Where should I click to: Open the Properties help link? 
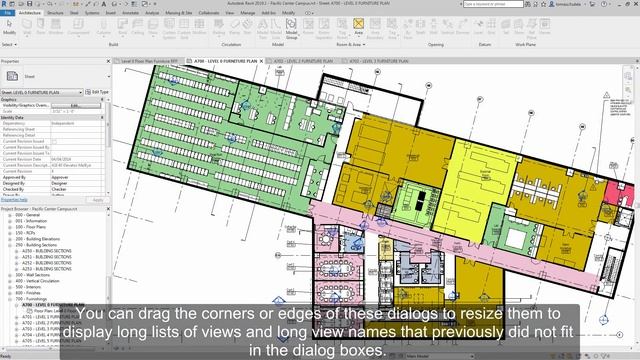click(14, 200)
